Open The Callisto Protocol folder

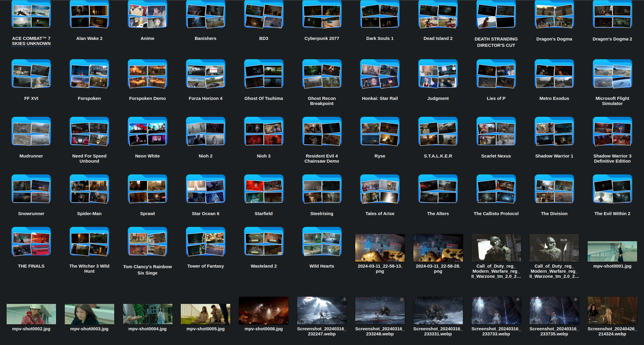click(x=496, y=189)
